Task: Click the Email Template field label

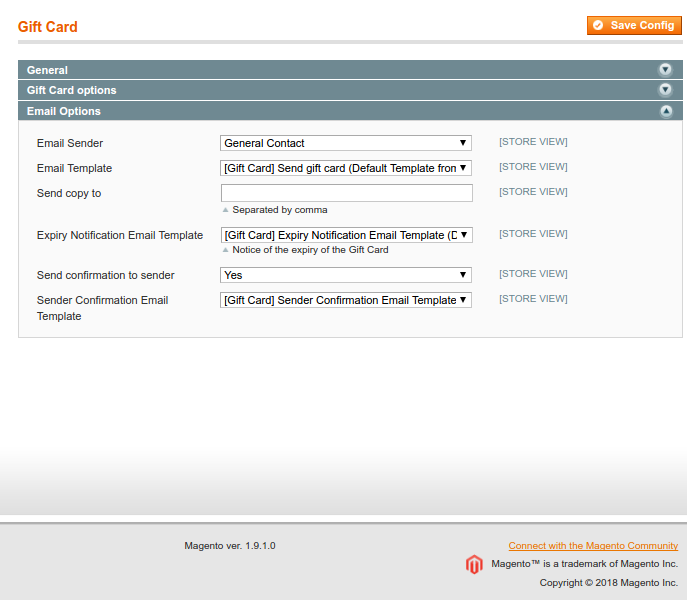Action: point(74,168)
